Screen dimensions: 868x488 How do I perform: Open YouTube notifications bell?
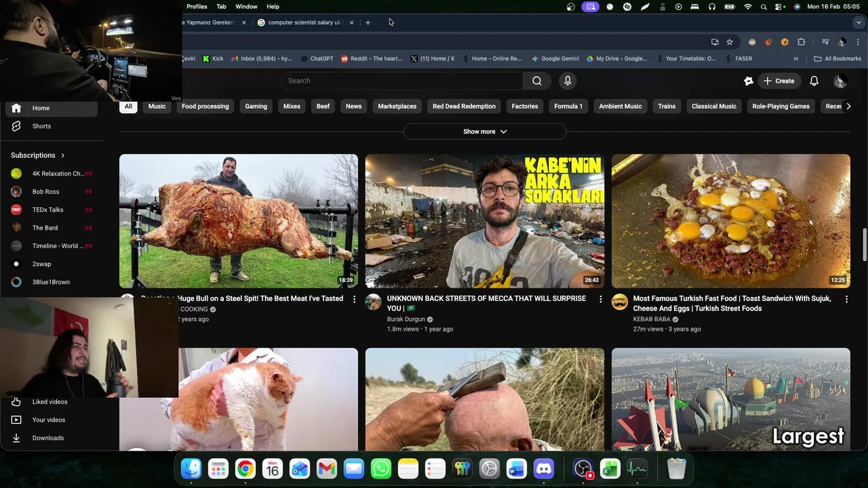tap(814, 81)
